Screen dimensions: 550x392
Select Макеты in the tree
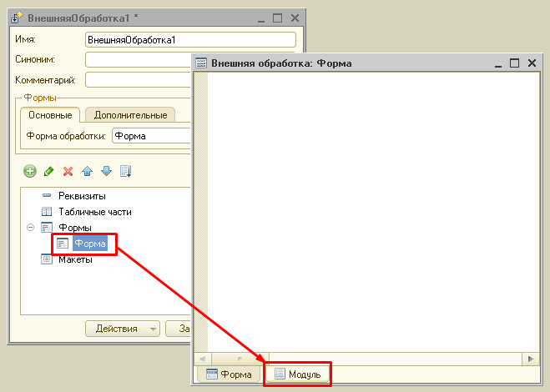point(75,259)
